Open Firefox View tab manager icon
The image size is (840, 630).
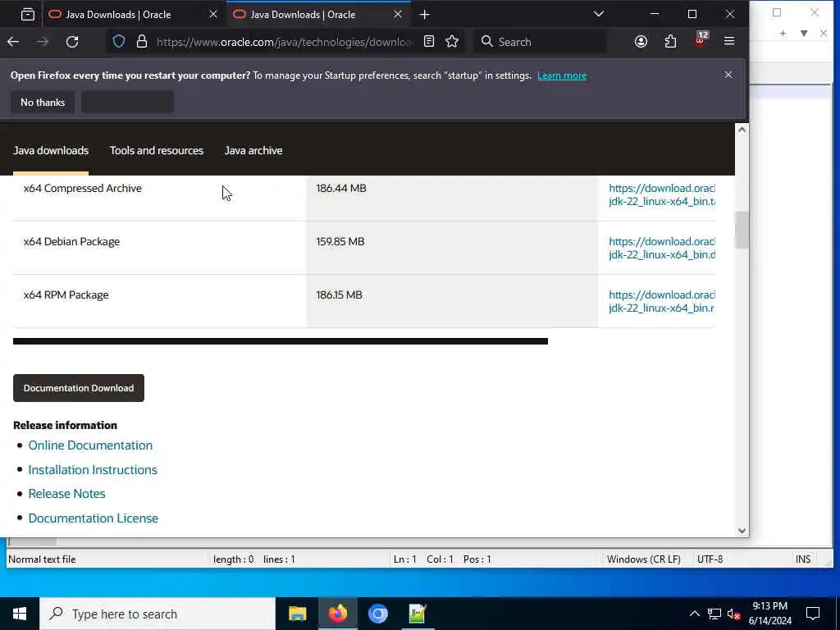[27, 15]
